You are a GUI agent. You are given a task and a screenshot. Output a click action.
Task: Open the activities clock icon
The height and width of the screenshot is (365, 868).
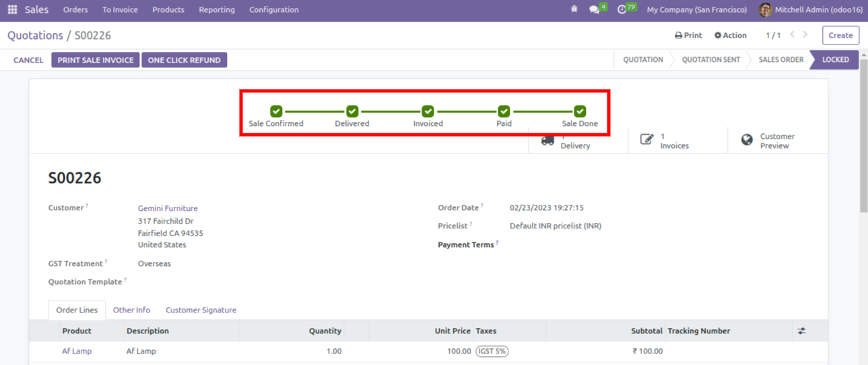click(622, 10)
